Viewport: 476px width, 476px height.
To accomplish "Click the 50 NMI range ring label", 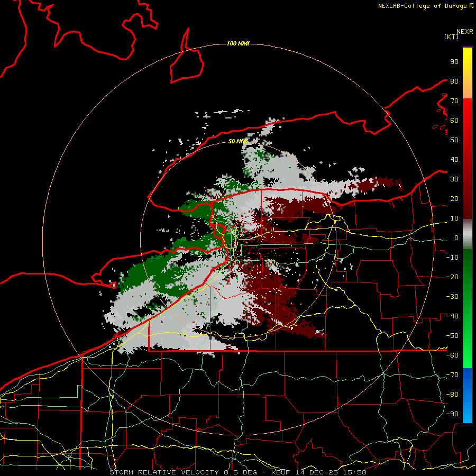I will click(237, 141).
